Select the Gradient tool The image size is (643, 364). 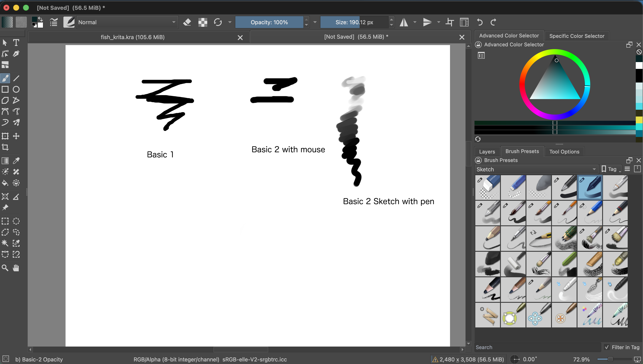[5, 161]
